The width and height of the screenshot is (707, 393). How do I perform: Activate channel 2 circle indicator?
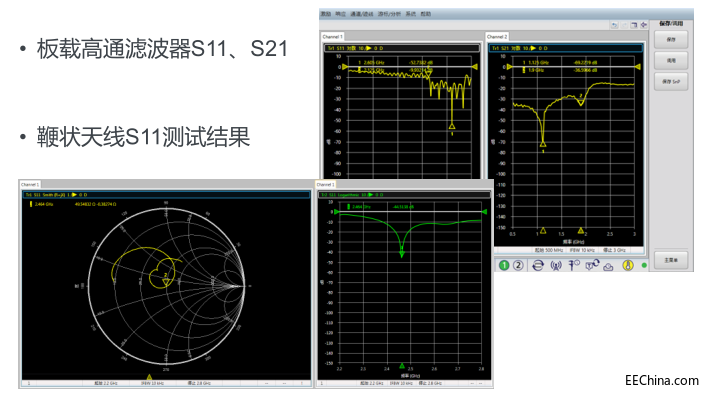coord(519,265)
